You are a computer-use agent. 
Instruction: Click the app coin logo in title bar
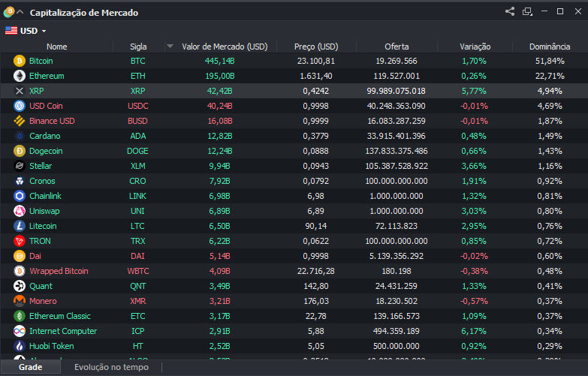tap(9, 12)
